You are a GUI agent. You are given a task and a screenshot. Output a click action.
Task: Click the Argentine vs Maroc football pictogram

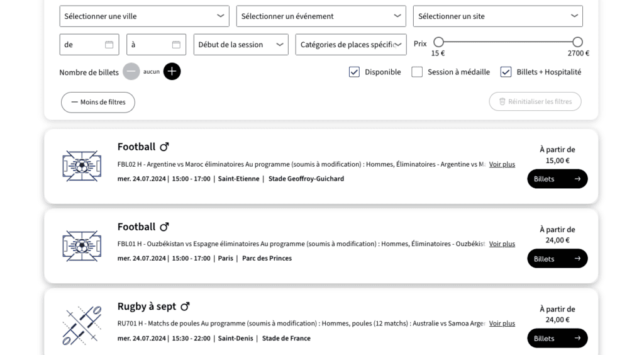coord(82,166)
